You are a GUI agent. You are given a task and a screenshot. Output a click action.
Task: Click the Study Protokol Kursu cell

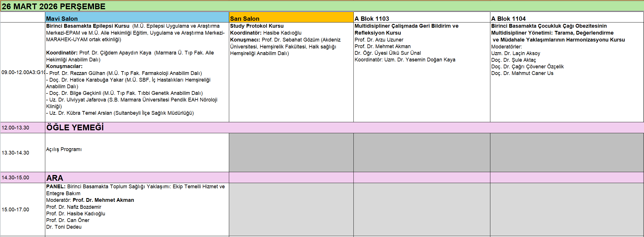[x=291, y=72]
